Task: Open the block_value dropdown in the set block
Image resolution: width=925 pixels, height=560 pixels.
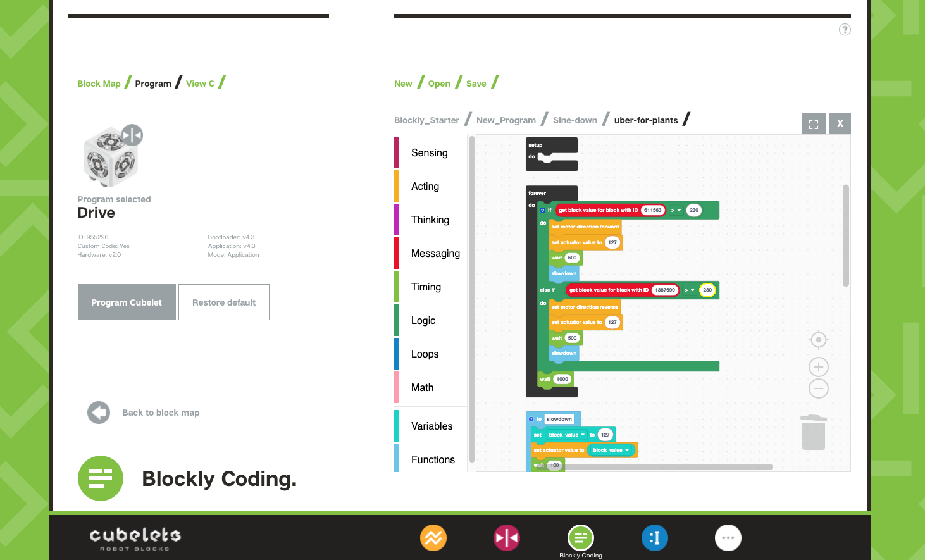Action: click(x=567, y=435)
